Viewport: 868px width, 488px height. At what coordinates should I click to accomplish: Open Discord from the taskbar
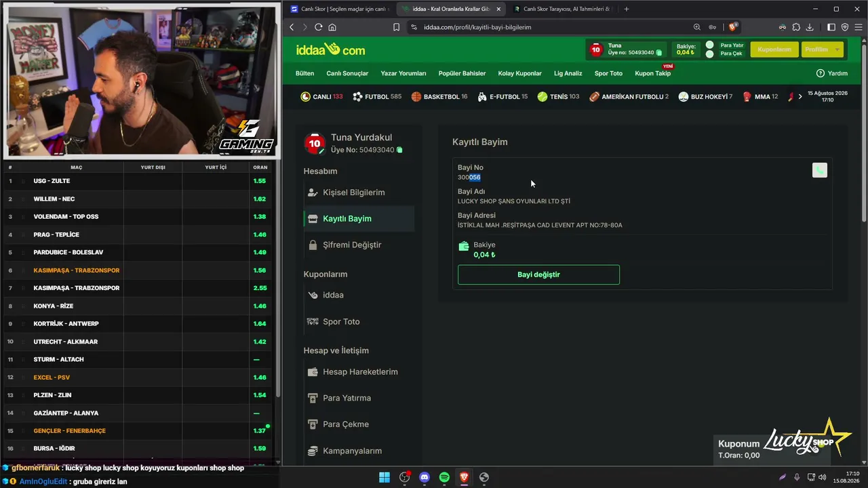[x=425, y=477]
